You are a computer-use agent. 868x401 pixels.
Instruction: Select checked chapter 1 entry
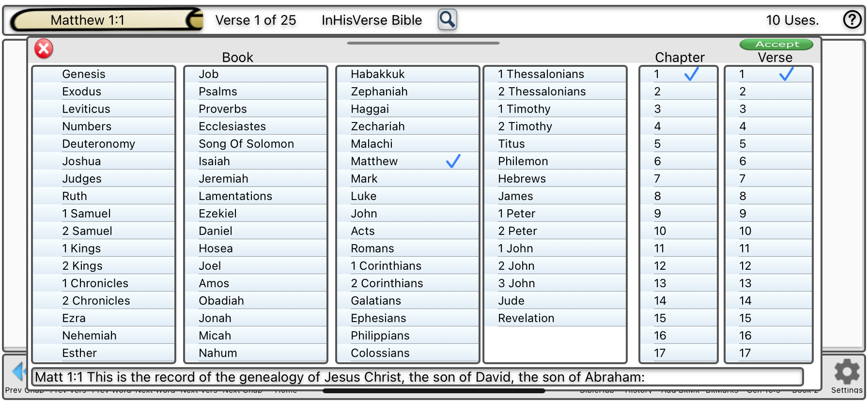pos(678,74)
